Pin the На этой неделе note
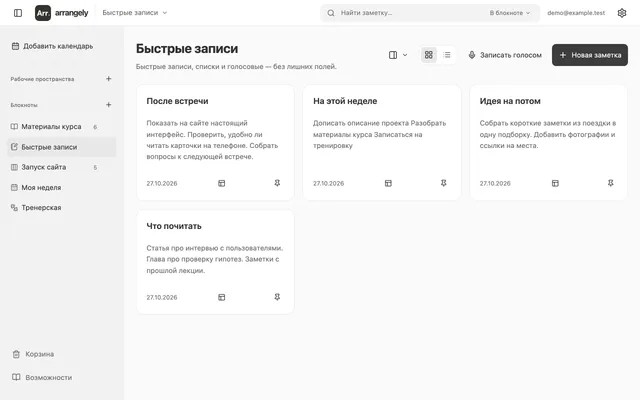 tap(444, 183)
